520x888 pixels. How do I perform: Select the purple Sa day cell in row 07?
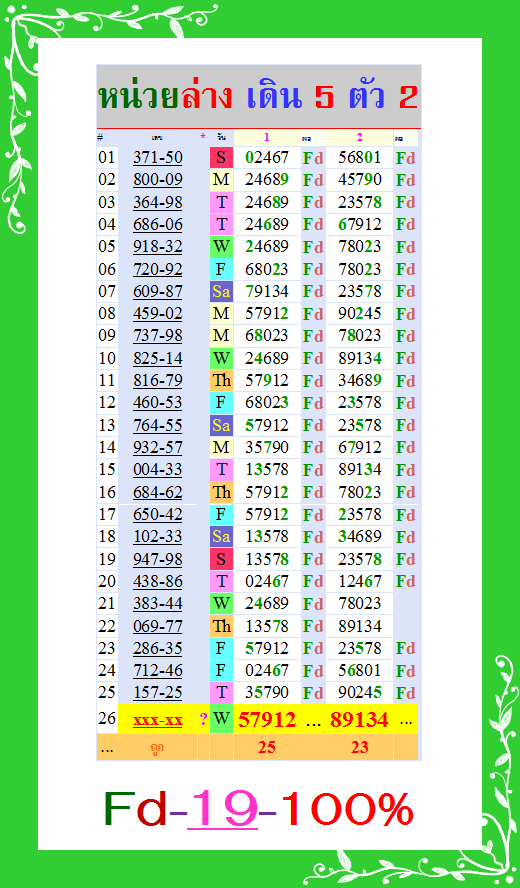pyautogui.click(x=221, y=292)
